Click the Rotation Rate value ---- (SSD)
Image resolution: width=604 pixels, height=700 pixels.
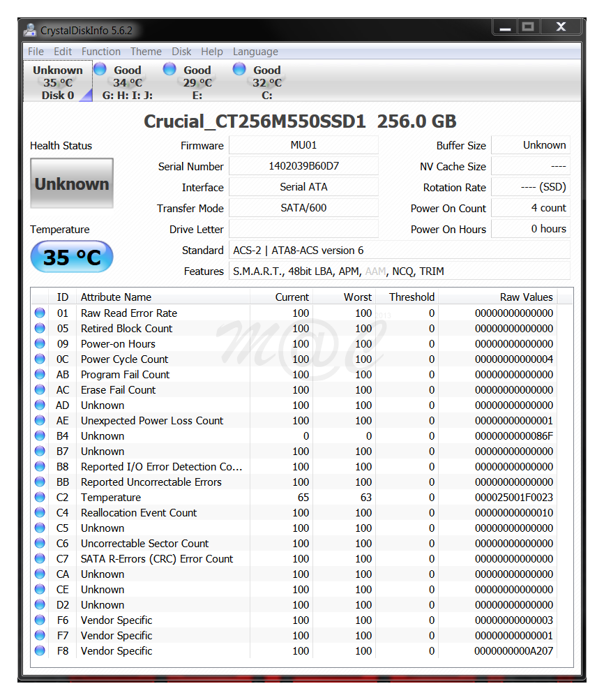[x=531, y=187]
